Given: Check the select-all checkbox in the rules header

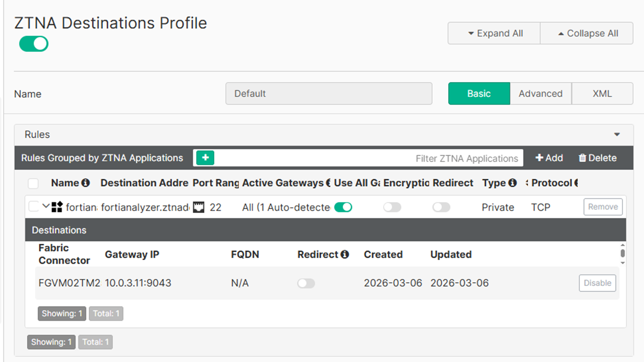Looking at the screenshot, I should point(33,183).
